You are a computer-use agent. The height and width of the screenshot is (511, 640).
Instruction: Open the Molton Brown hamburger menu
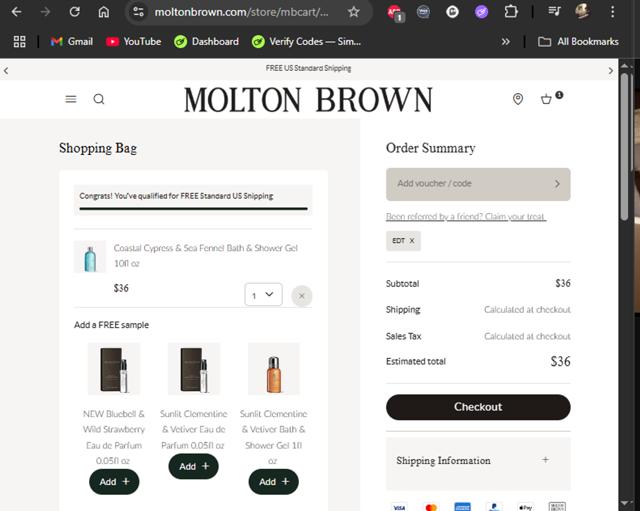(71, 99)
